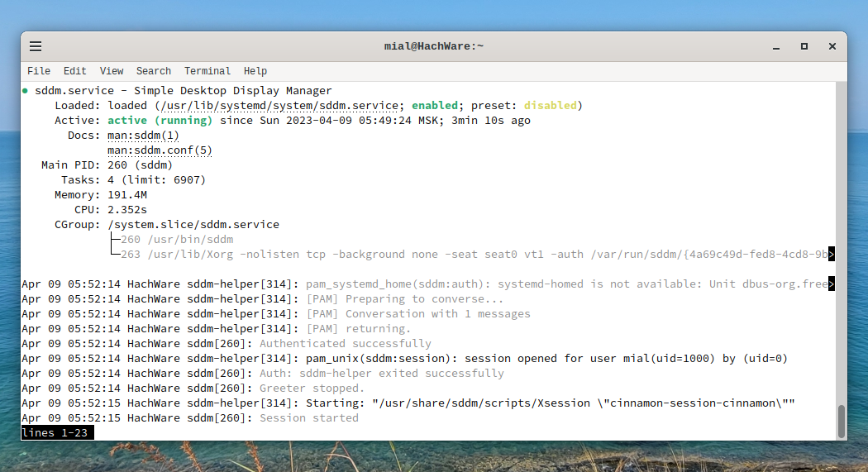Click the green 'enabled' text

click(435, 106)
